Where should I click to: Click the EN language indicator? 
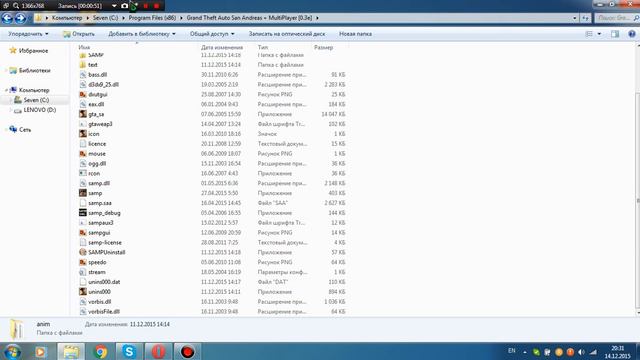511,351
